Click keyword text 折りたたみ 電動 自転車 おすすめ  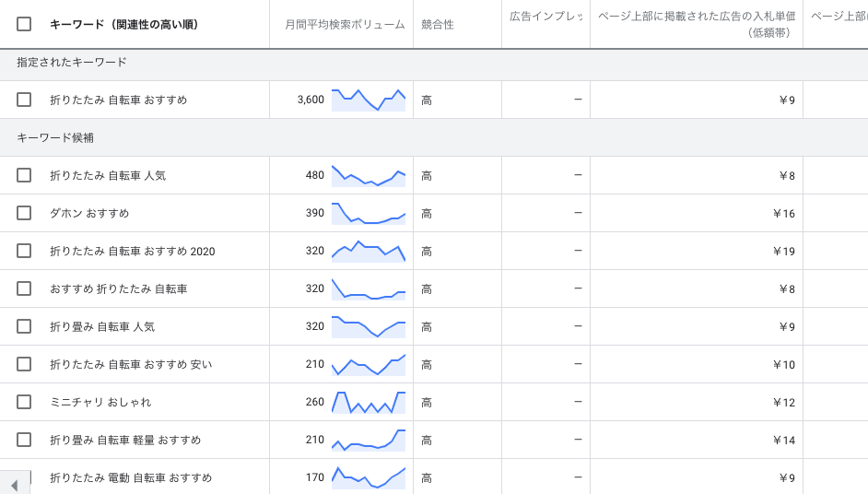[x=131, y=477]
